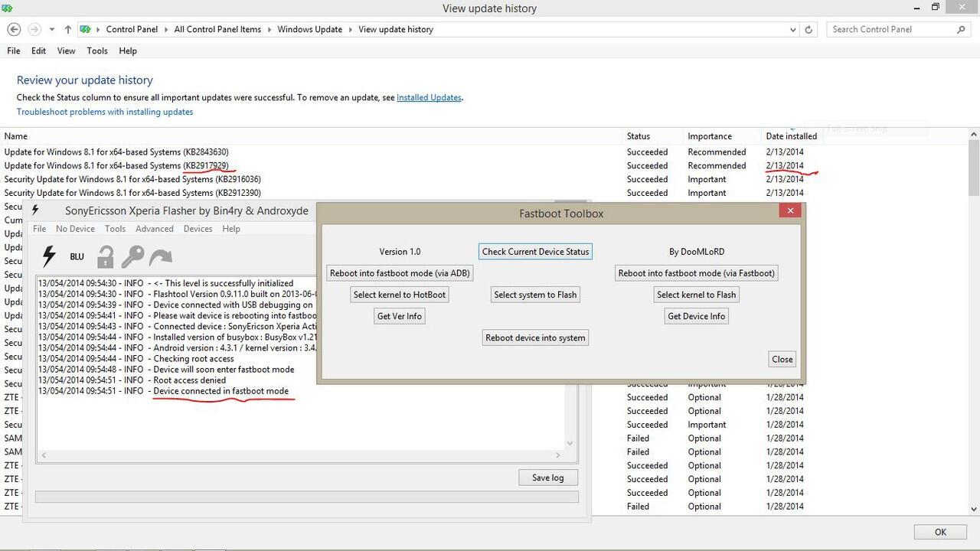The width and height of the screenshot is (980, 551).
Task: Open the Tools menu in Control Panel
Action: click(x=97, y=51)
